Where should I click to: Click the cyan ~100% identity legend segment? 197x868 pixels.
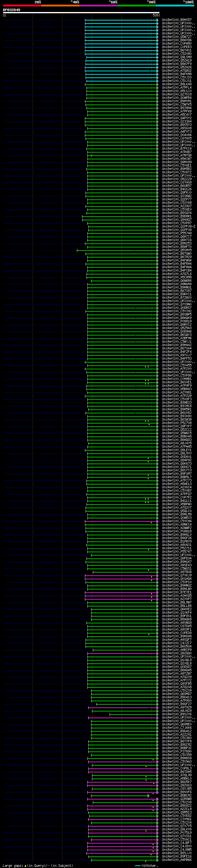point(175,6)
